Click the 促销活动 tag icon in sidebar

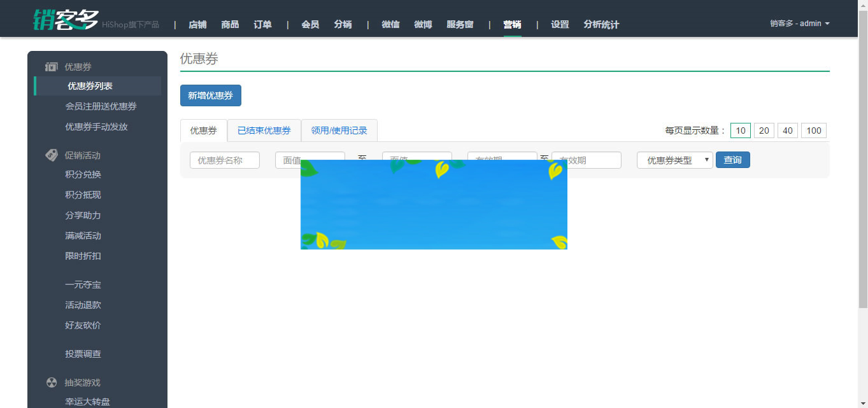point(51,155)
